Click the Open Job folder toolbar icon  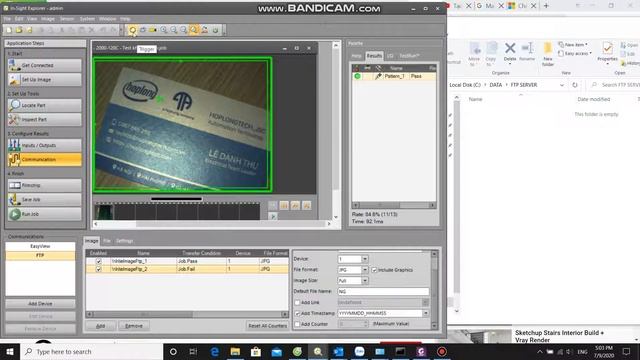coord(19,30)
